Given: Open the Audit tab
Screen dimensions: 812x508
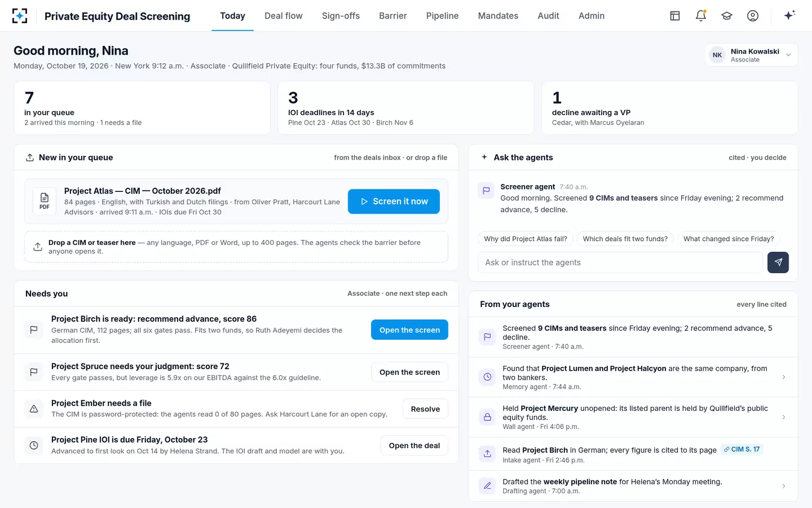Looking at the screenshot, I should click(548, 16).
